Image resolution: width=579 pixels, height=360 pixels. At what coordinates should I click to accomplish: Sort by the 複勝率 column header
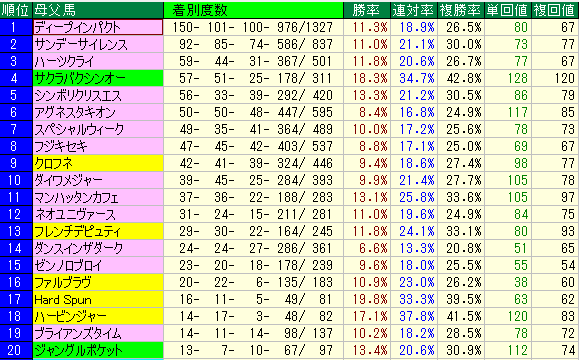pos(460,10)
